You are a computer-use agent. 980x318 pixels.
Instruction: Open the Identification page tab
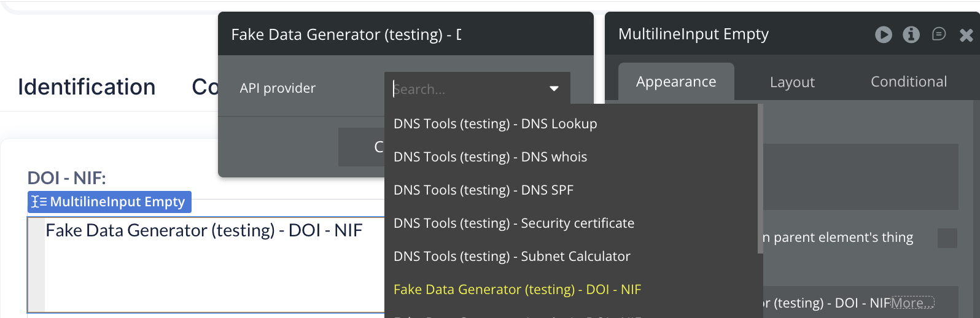[x=87, y=87]
